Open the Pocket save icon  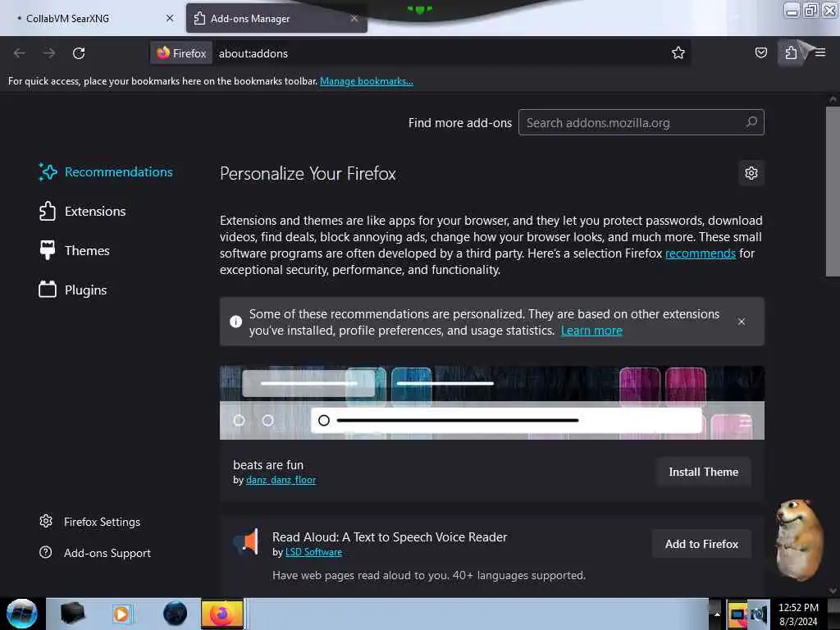click(760, 52)
